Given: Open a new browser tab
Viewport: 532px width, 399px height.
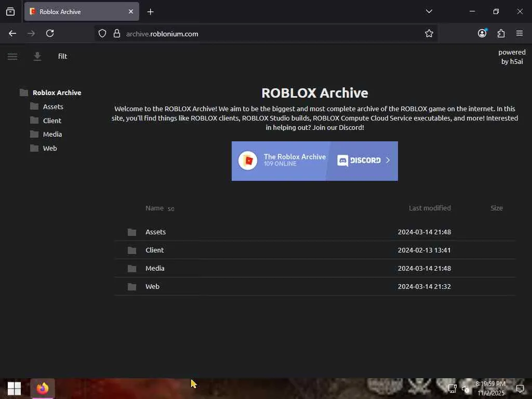Looking at the screenshot, I should 150,12.
